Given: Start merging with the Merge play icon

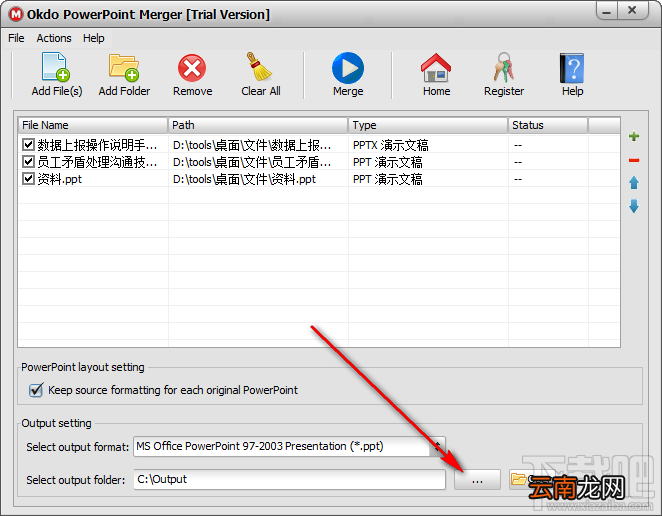Looking at the screenshot, I should pos(348,68).
